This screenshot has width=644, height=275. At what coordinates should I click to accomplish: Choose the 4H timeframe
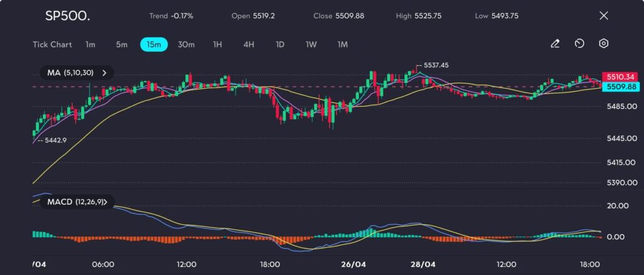coord(248,45)
